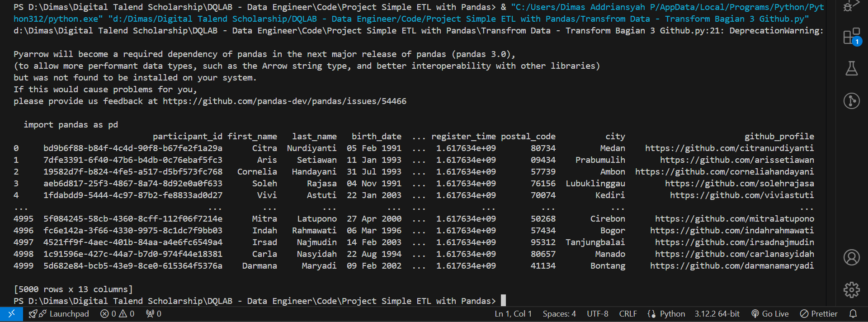This screenshot has height=322, width=868.
Task: Click the ports forwarded antenna indicator
Action: (x=153, y=314)
